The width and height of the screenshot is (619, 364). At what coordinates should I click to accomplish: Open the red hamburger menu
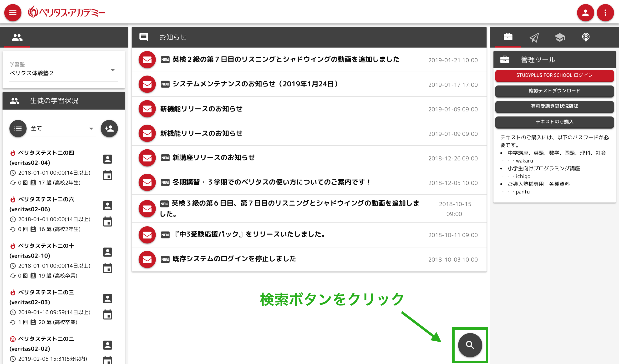(x=13, y=13)
